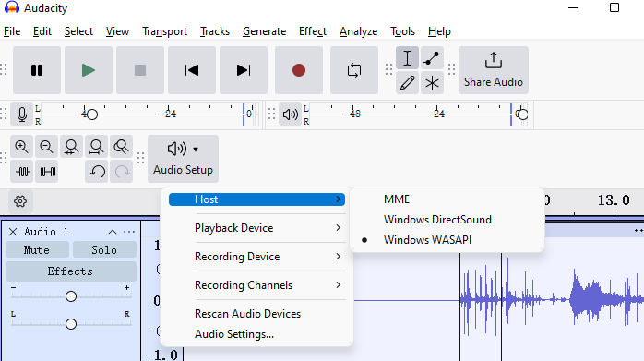644x361 pixels.
Task: Click the Pause button
Action: (x=37, y=70)
